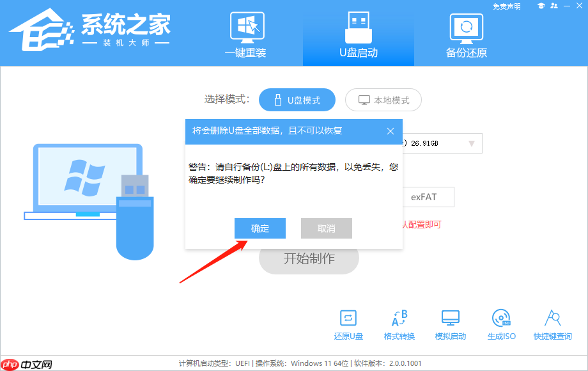Select U盘模式
Screen dimensions: 588x371
click(x=297, y=100)
